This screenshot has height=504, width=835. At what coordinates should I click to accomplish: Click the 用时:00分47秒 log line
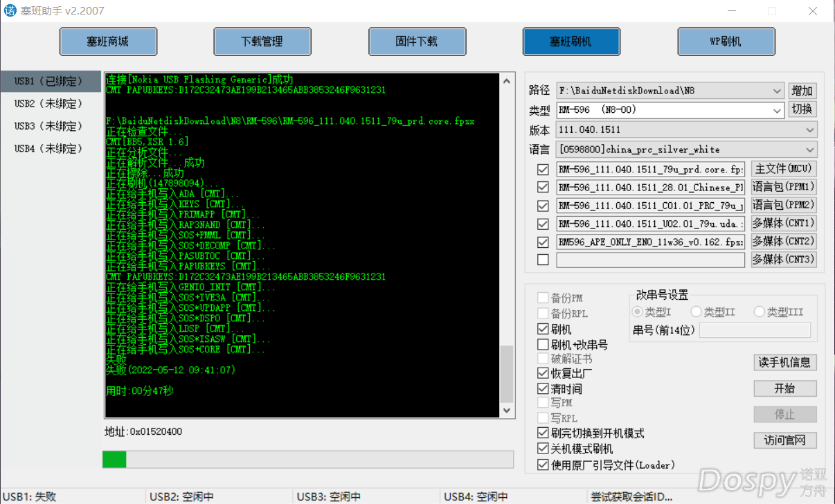[140, 391]
